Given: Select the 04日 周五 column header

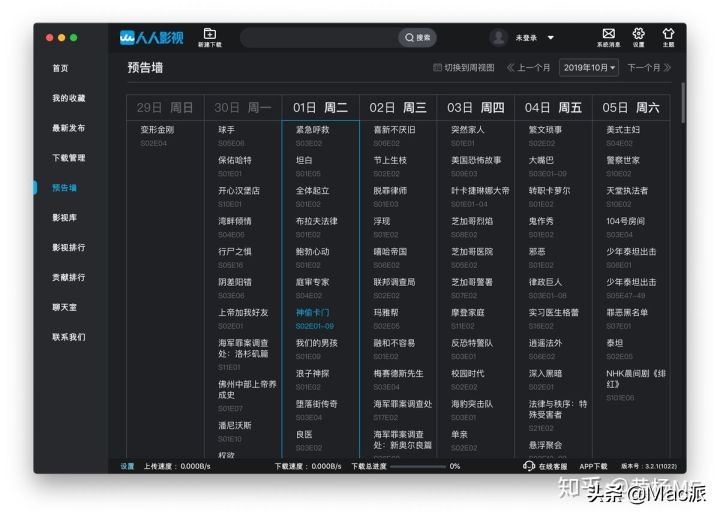Looking at the screenshot, I should click(x=553, y=107).
